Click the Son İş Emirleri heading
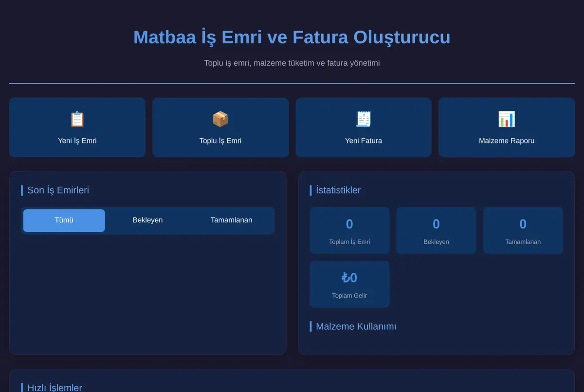This screenshot has height=392, width=584. [58, 190]
